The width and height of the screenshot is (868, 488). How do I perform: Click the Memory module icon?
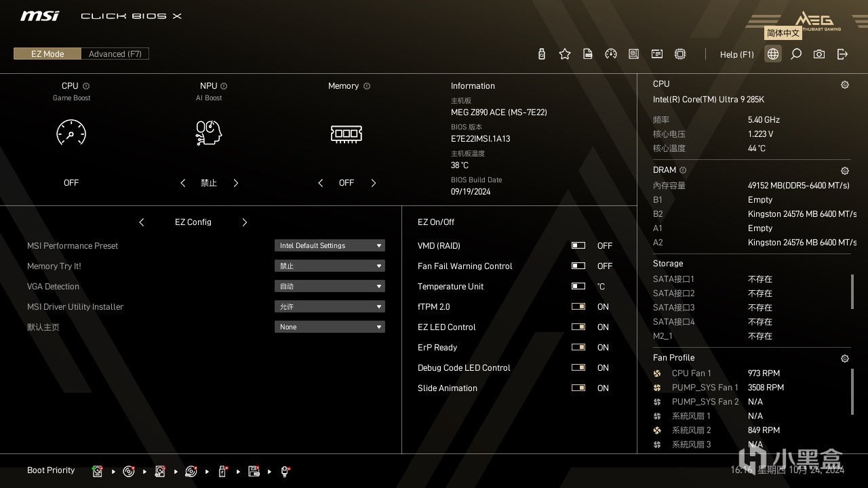coord(347,134)
